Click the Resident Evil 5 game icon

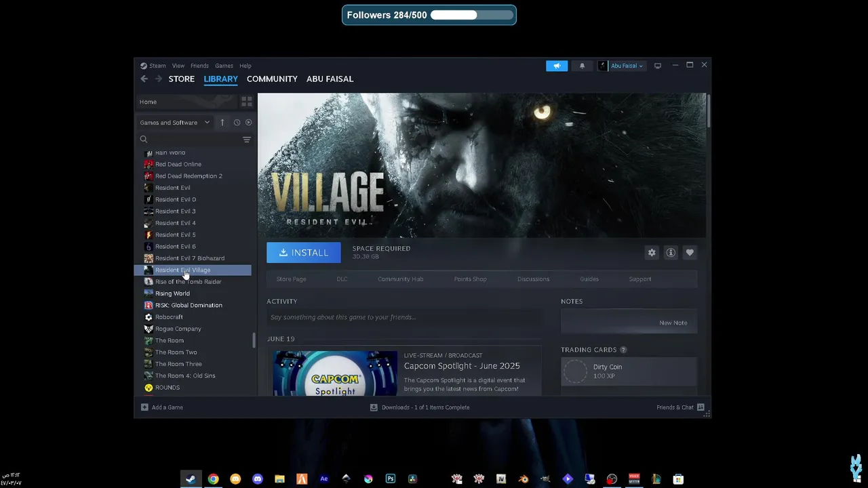coord(149,235)
